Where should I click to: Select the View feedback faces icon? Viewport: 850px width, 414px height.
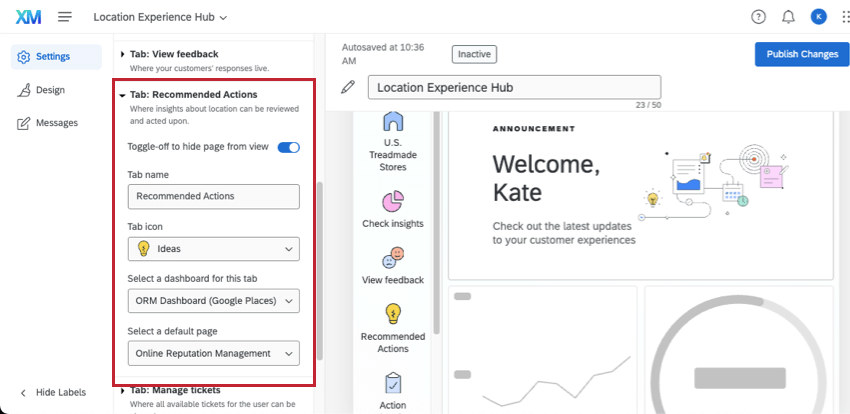click(x=393, y=258)
